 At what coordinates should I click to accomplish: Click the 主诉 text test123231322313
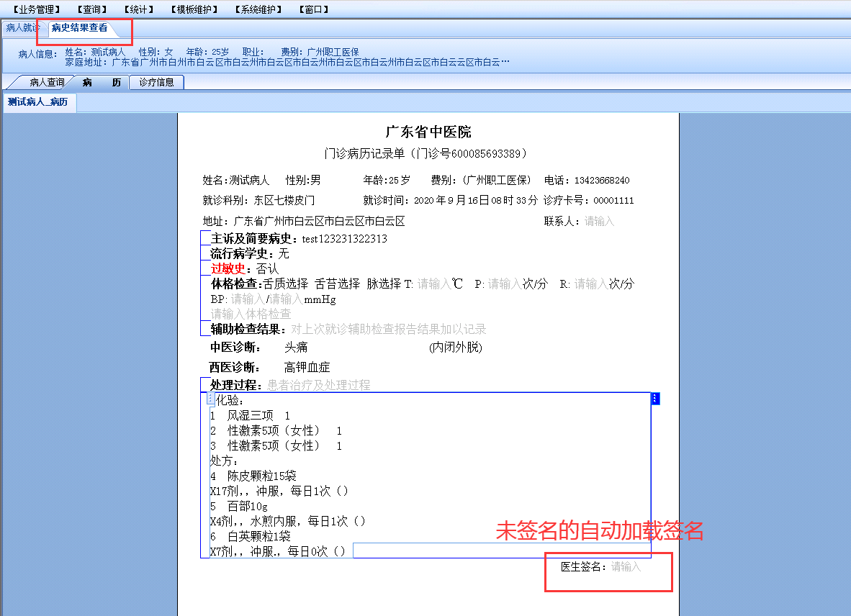coord(345,239)
